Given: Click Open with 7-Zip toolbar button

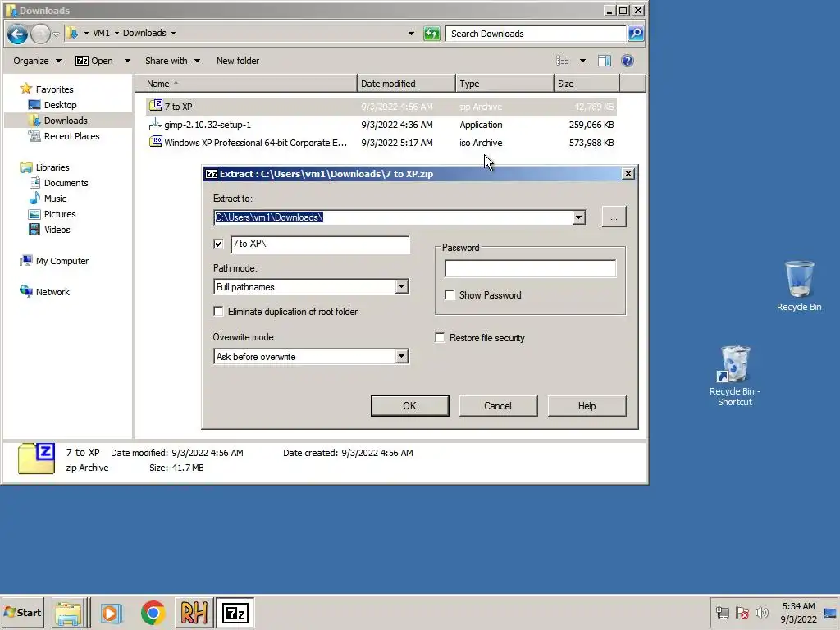Looking at the screenshot, I should tap(94, 61).
